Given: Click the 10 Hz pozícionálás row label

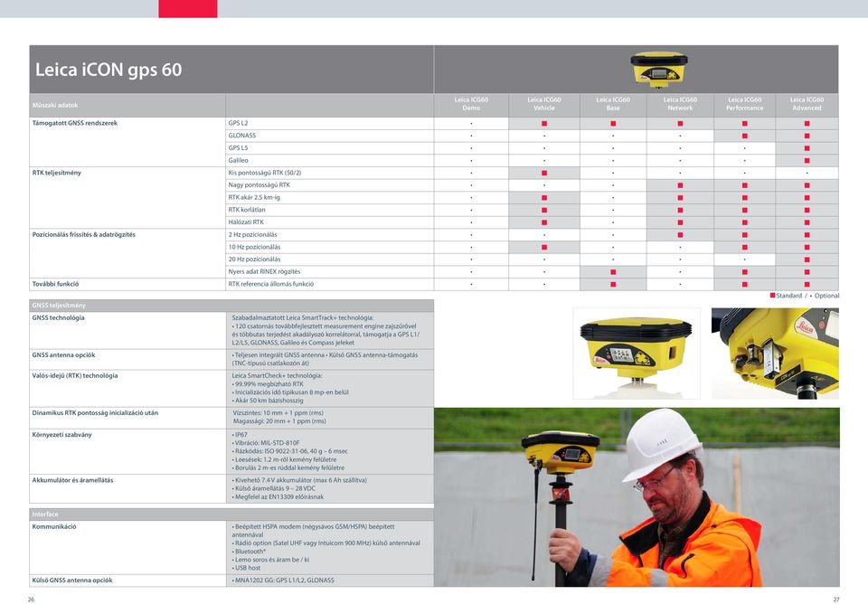Looking at the screenshot, I should point(254,247).
